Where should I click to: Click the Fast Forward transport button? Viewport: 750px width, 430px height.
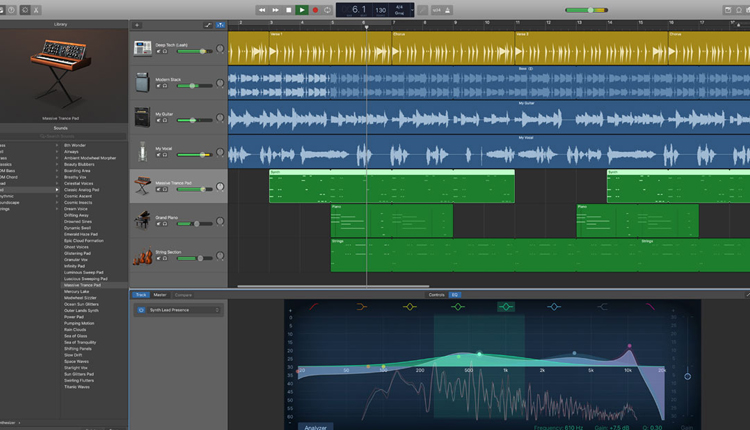(276, 10)
